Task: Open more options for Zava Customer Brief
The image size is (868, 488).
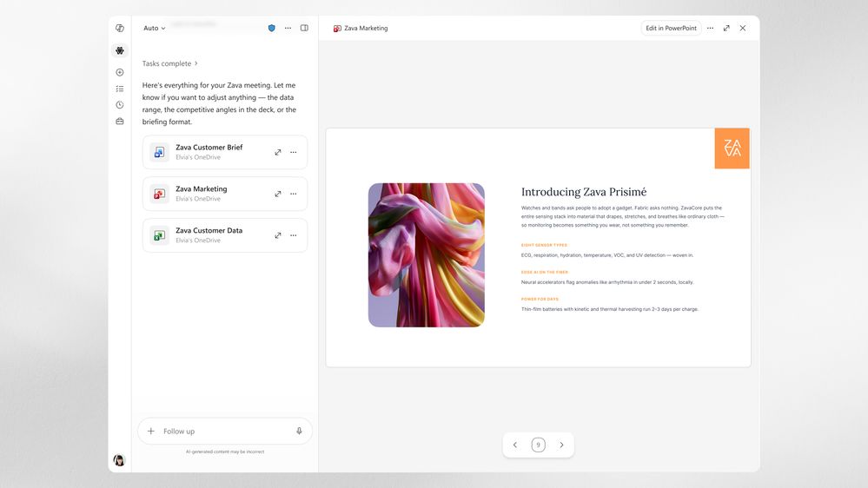Action: [x=294, y=152]
